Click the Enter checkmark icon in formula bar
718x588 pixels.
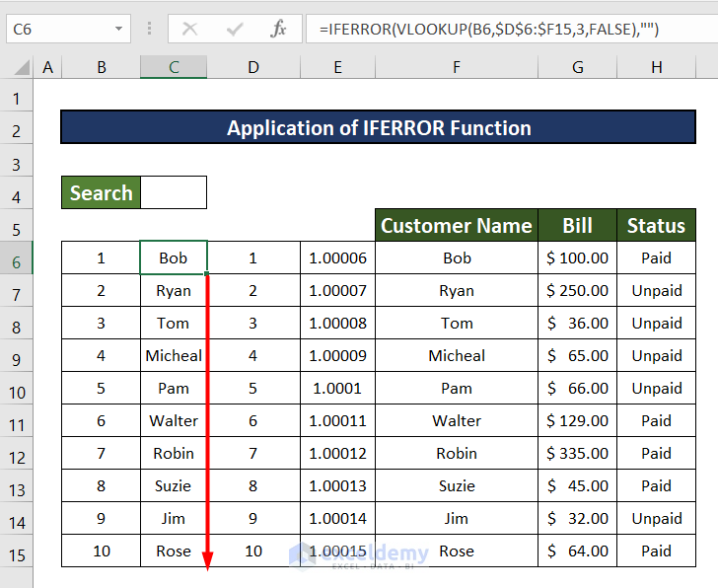coord(234,30)
